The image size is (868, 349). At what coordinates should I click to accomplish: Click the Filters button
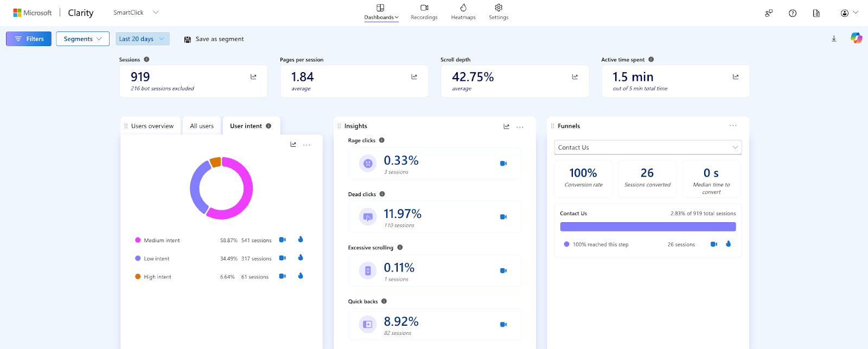click(29, 39)
